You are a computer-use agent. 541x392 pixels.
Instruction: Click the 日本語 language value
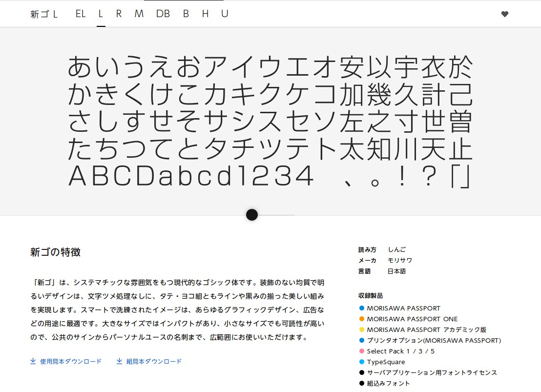(397, 271)
